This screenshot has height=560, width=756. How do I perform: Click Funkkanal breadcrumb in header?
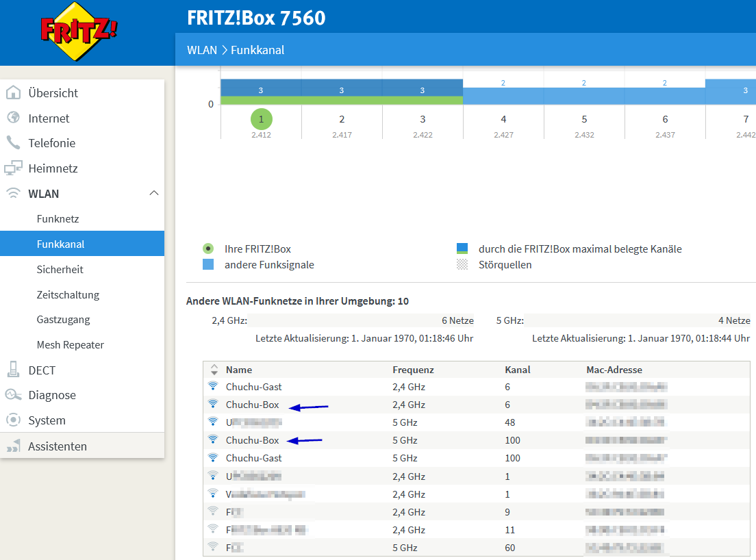pos(257,50)
